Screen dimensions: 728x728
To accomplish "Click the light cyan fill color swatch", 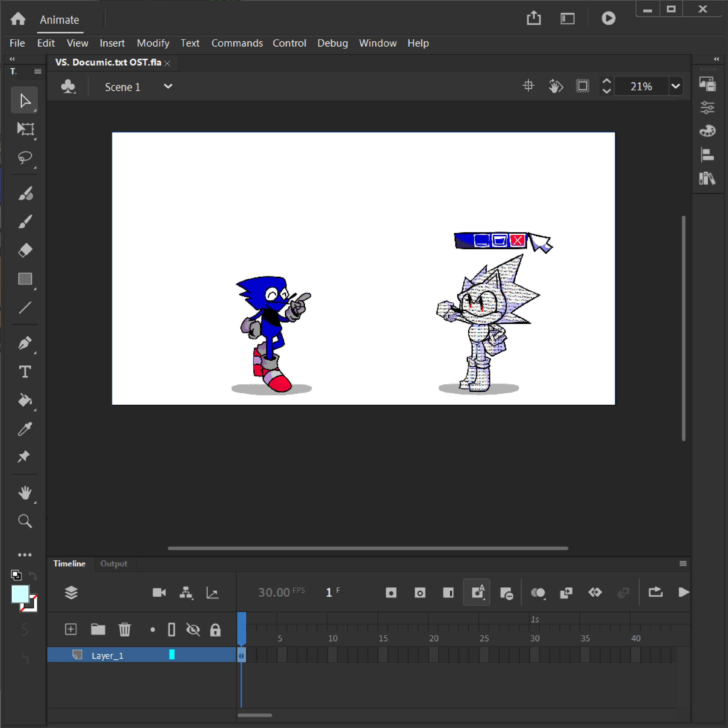I will pos(20,594).
